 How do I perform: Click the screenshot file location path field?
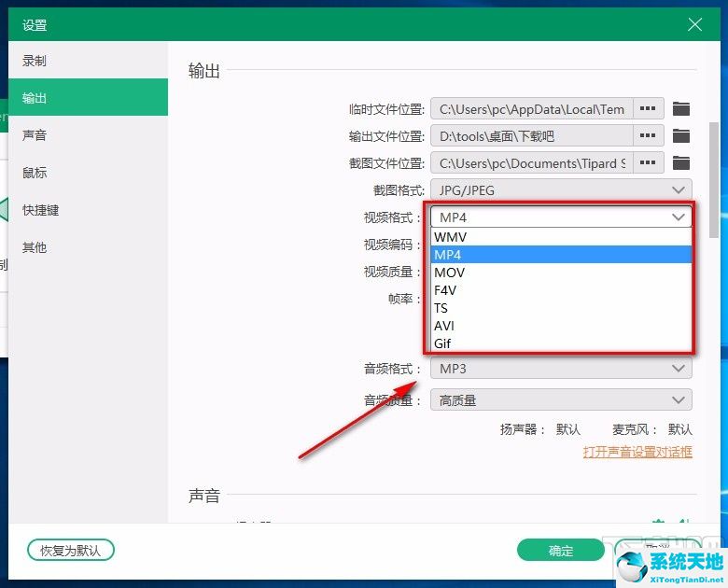(532, 163)
